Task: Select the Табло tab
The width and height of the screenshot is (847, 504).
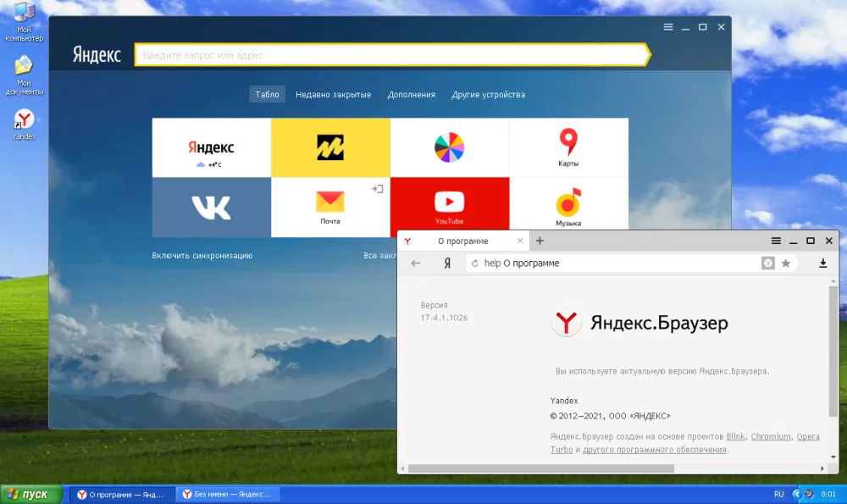Action: 267,95
